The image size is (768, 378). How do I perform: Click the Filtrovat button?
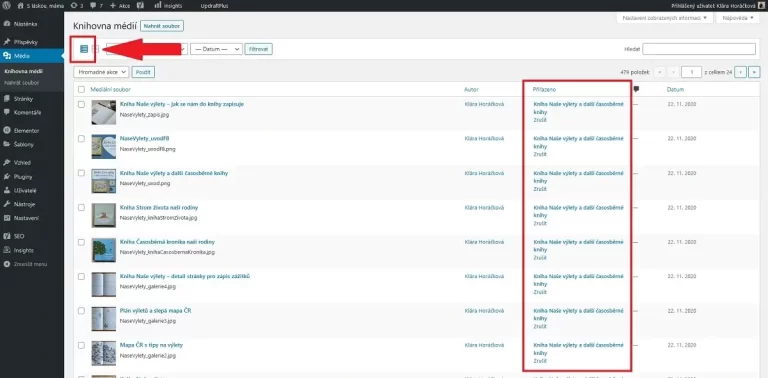[x=259, y=49]
